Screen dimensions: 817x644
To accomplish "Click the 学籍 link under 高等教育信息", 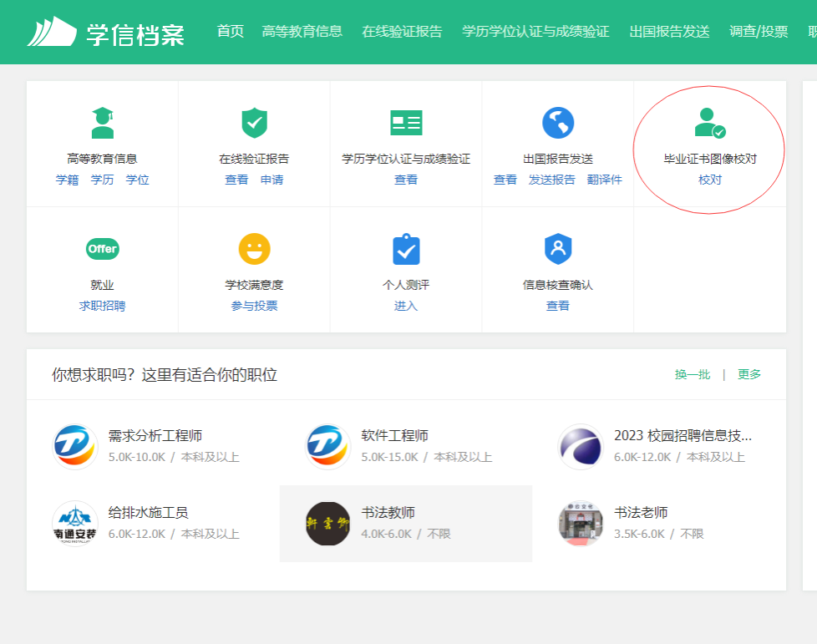I will coord(67,180).
